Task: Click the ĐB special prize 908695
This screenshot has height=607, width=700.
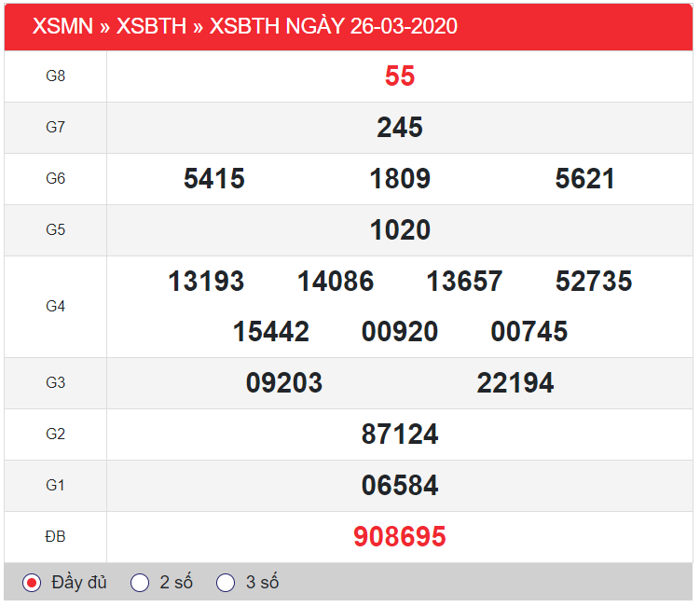Action: tap(400, 537)
